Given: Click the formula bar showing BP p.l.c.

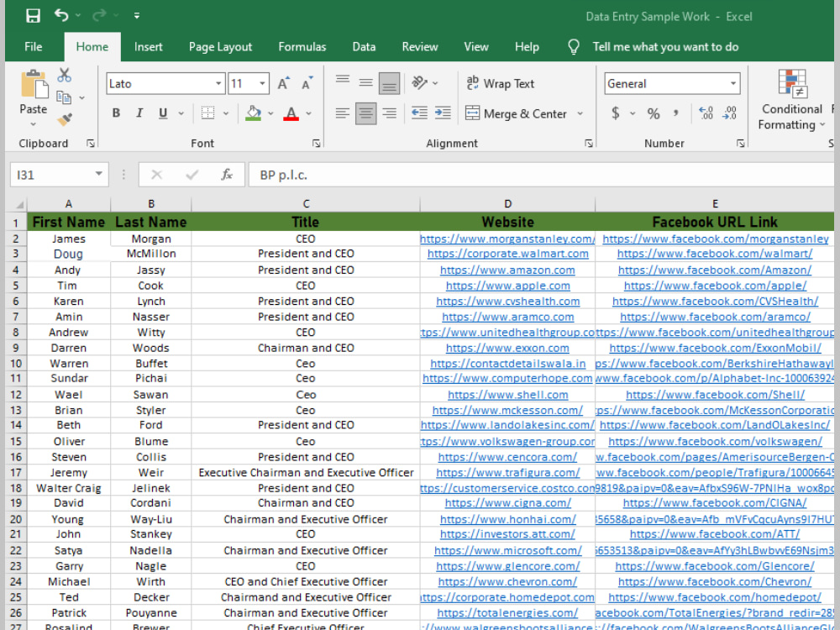Looking at the screenshot, I should click(541, 175).
